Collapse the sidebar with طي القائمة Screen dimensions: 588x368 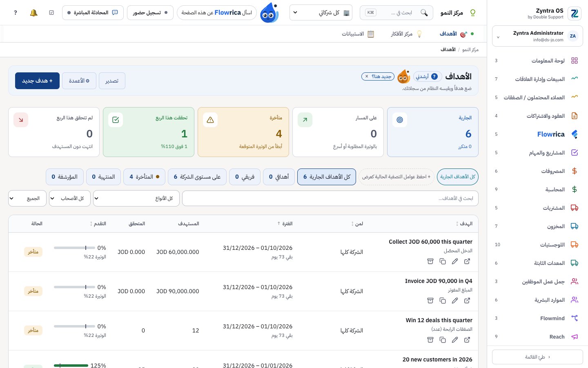tap(537, 357)
